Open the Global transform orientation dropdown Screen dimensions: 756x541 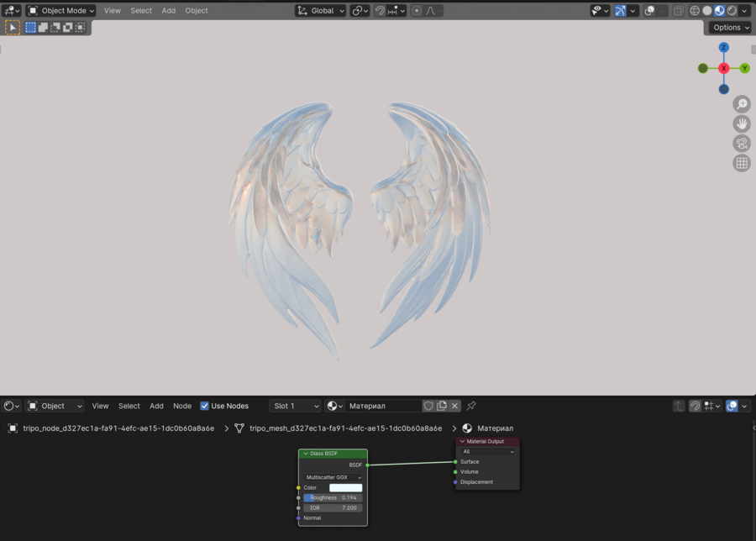(x=321, y=11)
